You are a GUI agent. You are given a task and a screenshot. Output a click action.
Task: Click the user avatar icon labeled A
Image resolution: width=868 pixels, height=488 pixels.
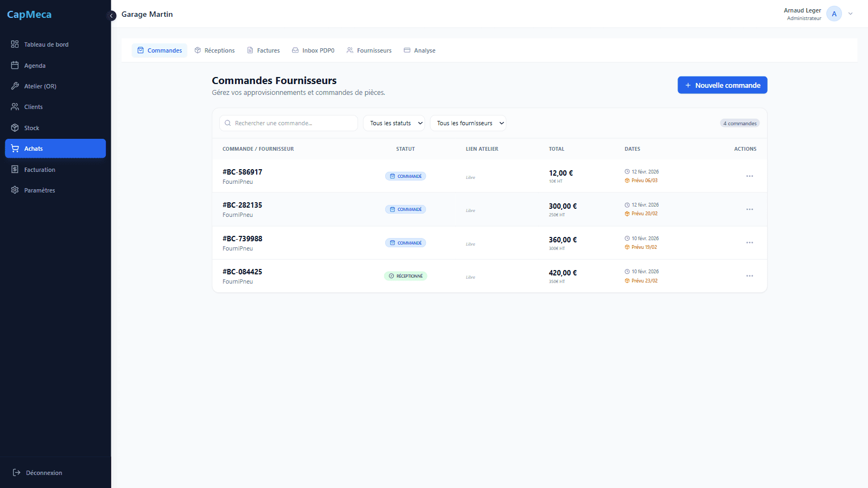pyautogui.click(x=834, y=14)
